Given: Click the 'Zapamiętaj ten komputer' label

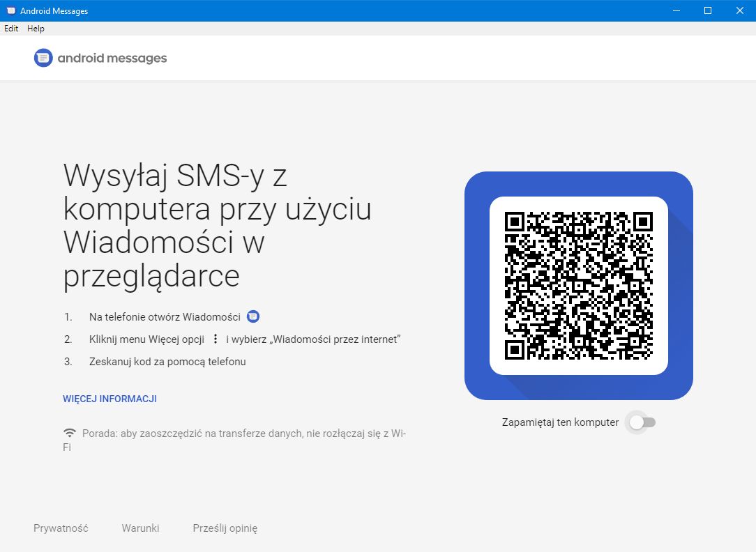Looking at the screenshot, I should pyautogui.click(x=560, y=422).
